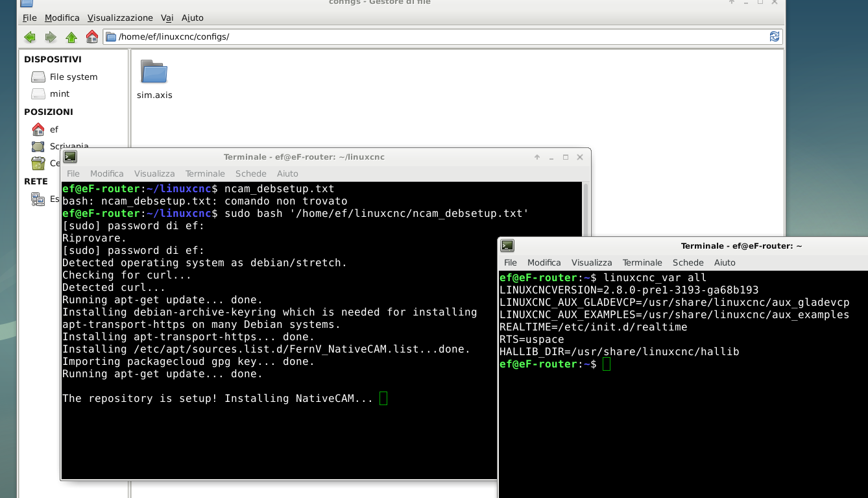This screenshot has height=498, width=868.
Task: Click the DISPOSITIVI sidebar heading
Action: (53, 59)
